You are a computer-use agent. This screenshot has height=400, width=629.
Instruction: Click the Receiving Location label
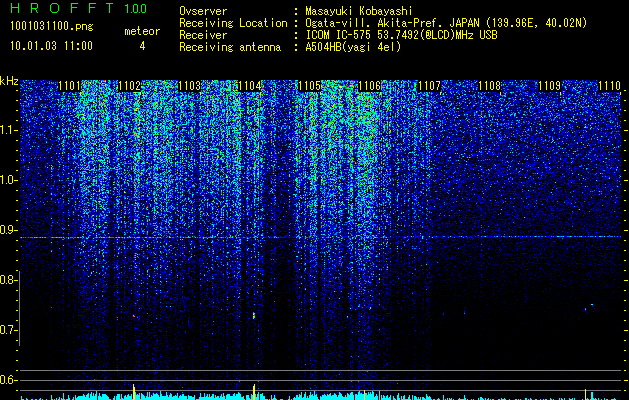[233, 23]
